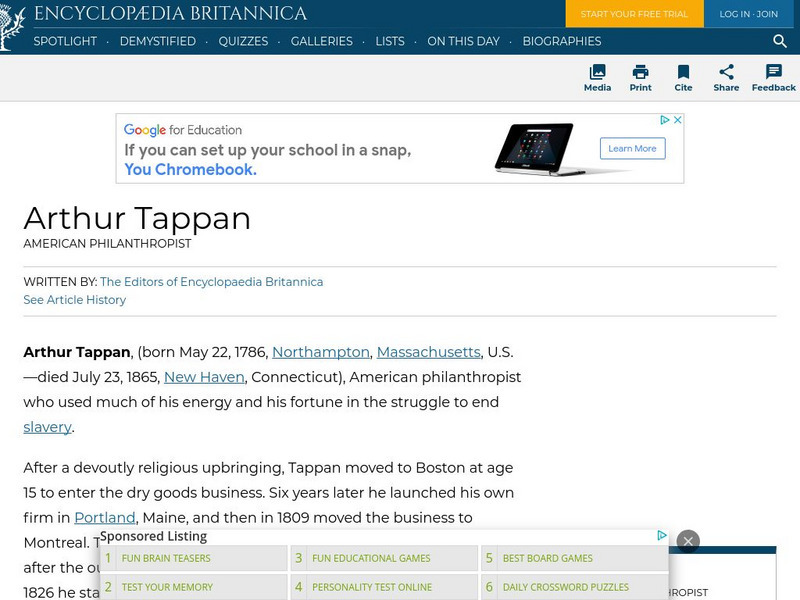Follow the Northampton link

pos(320,352)
